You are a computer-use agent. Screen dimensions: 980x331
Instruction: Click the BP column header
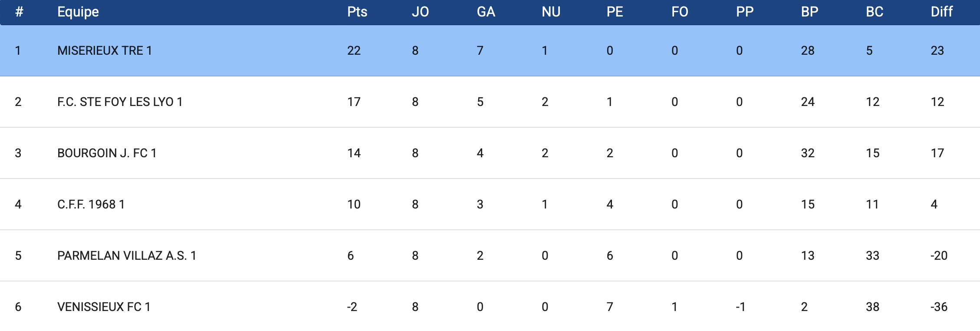[810, 12]
